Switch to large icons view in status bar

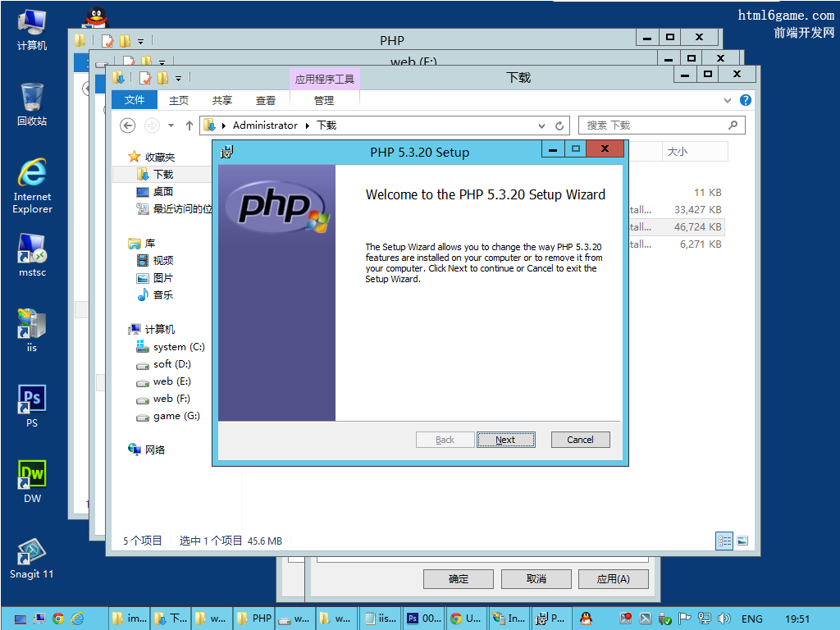742,541
